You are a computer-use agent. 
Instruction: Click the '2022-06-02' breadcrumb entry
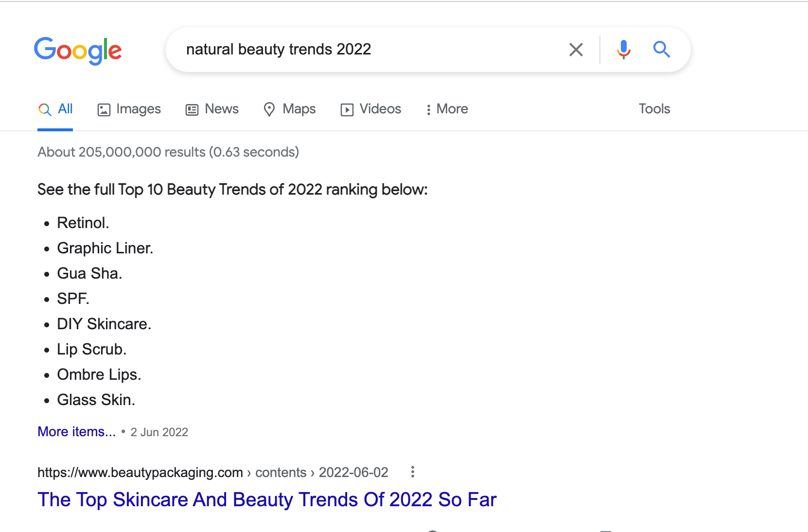click(x=353, y=472)
